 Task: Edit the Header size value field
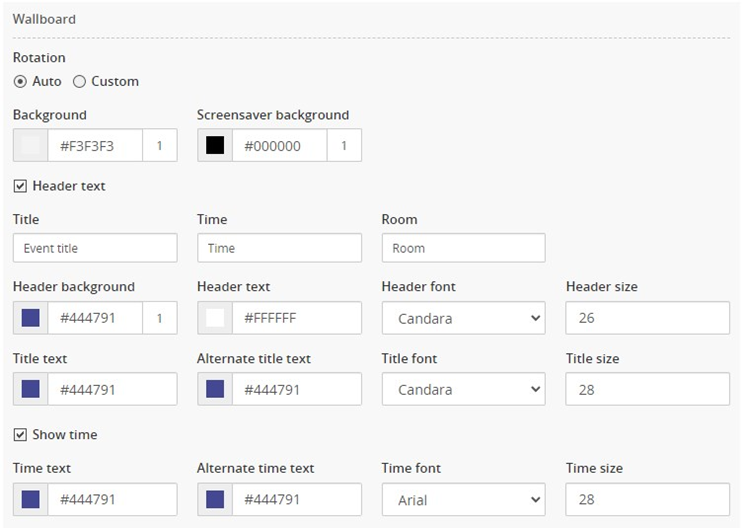(x=647, y=318)
